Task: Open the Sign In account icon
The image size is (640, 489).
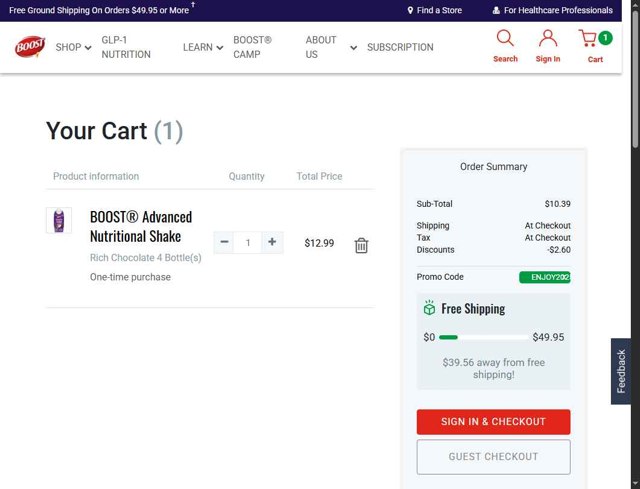Action: pos(548,38)
